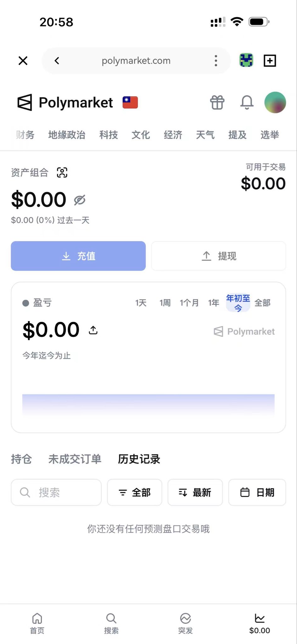Open 突发 breaking in bottom navigation
Screen dimensions: 297x644
(x=186, y=623)
